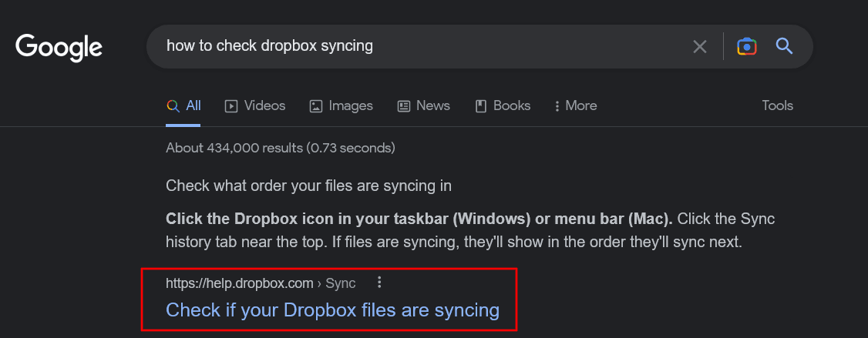Screen dimensions: 868x338
Task: Click the https://help.dropbox.com URL text
Action: coord(241,283)
